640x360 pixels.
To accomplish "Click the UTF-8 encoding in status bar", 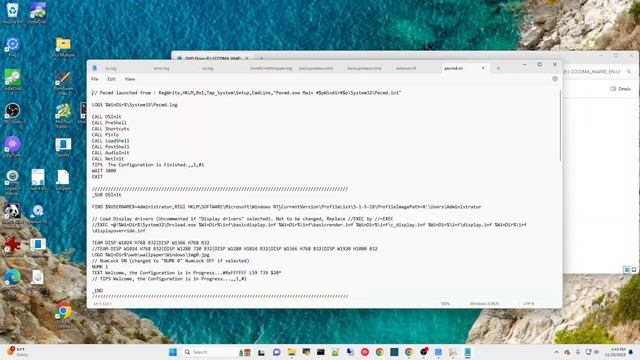I will (x=528, y=304).
